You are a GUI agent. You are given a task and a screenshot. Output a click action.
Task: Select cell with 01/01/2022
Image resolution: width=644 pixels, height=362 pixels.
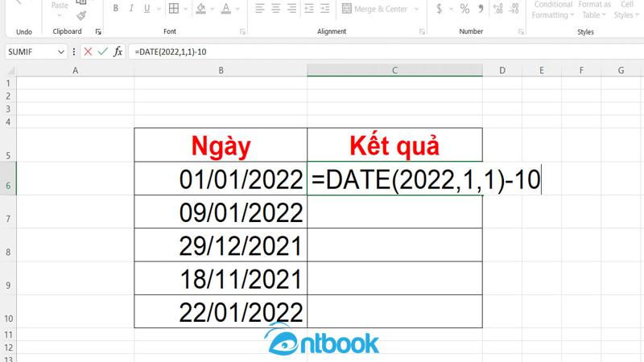pyautogui.click(x=221, y=179)
